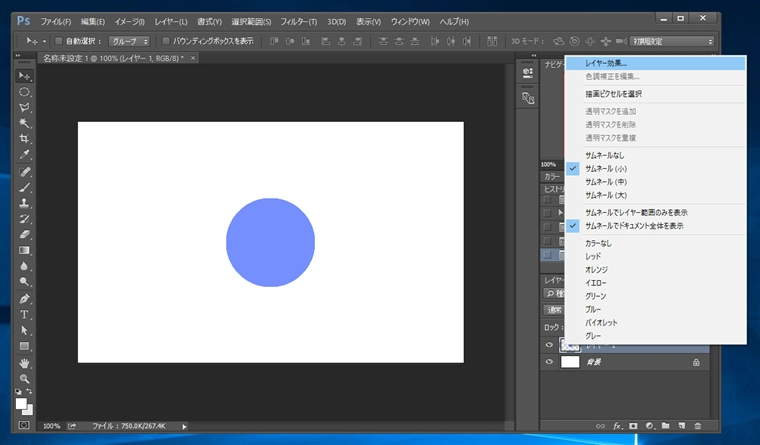This screenshot has height=445, width=760.
Task: Click the status bar share/export icon
Action: [x=72, y=426]
